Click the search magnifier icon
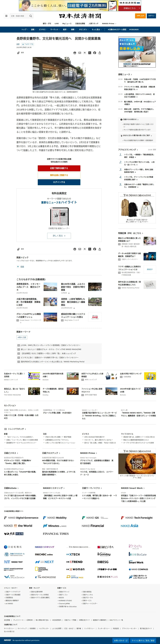The height and width of the screenshot is (644, 160). (31, 16)
